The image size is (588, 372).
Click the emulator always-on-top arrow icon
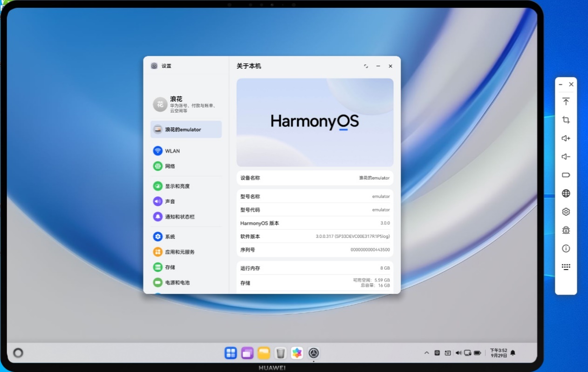(566, 101)
